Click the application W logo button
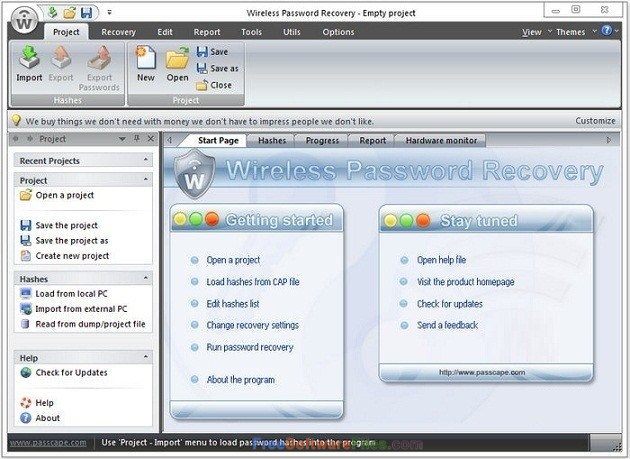 click(x=24, y=20)
